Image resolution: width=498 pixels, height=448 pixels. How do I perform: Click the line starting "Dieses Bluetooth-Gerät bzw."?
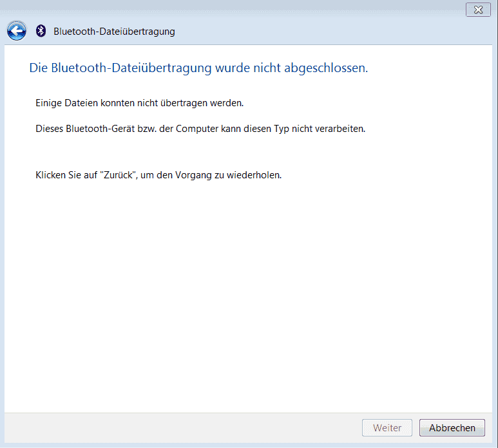(x=200, y=129)
